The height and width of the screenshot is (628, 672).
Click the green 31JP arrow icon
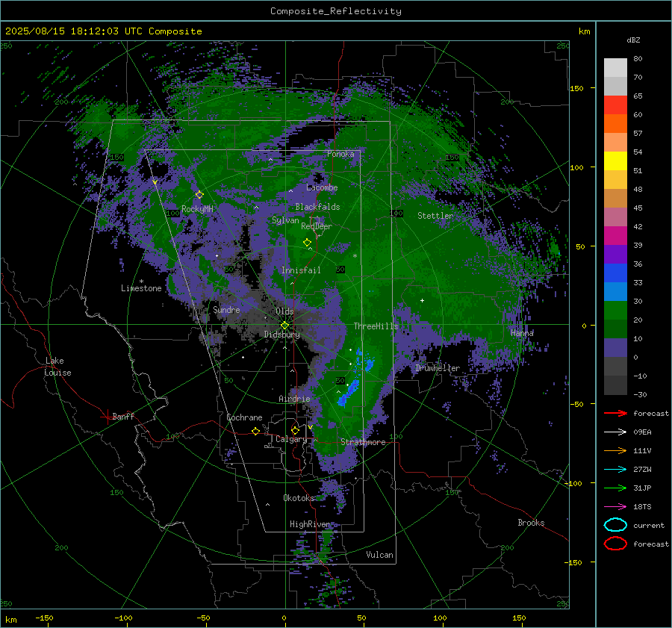(x=615, y=488)
